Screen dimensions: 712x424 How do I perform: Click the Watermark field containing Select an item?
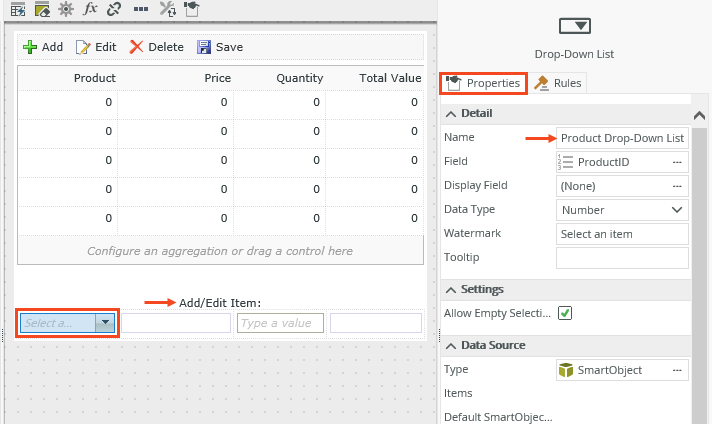coord(621,234)
